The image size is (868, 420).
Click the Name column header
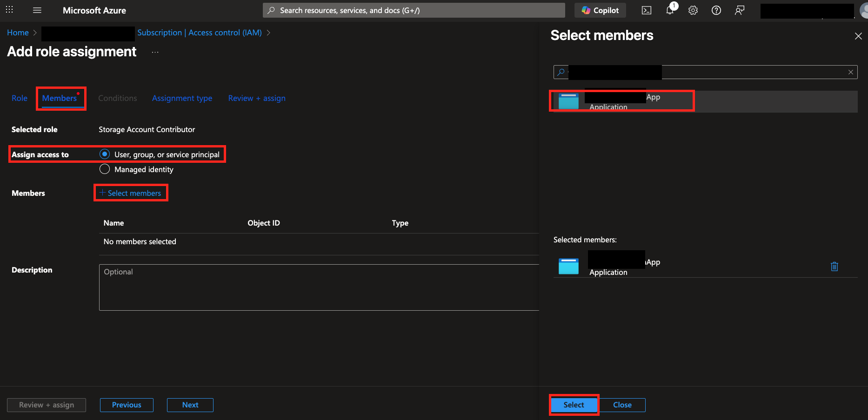pos(114,223)
